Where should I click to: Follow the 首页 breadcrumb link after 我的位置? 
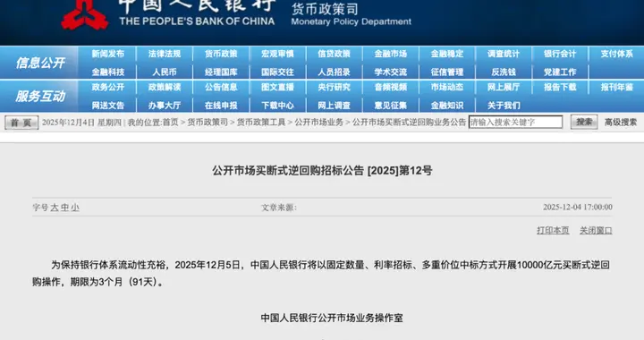[x=171, y=123]
